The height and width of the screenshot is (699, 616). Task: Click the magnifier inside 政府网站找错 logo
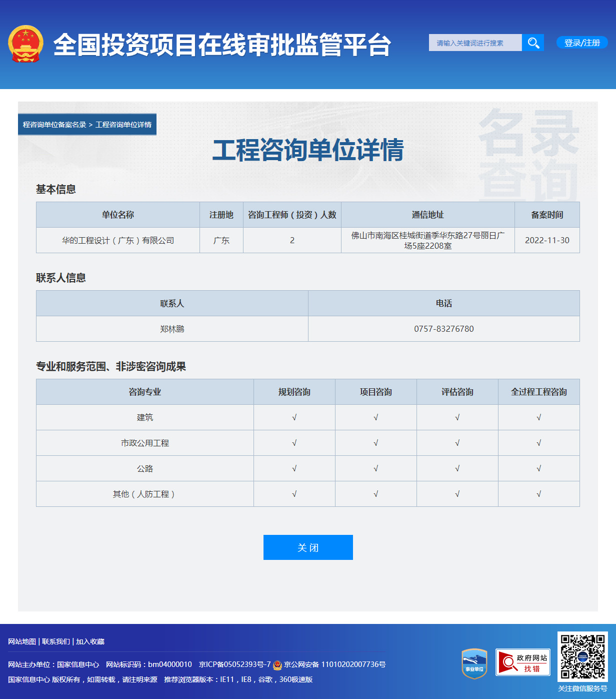pos(507,662)
